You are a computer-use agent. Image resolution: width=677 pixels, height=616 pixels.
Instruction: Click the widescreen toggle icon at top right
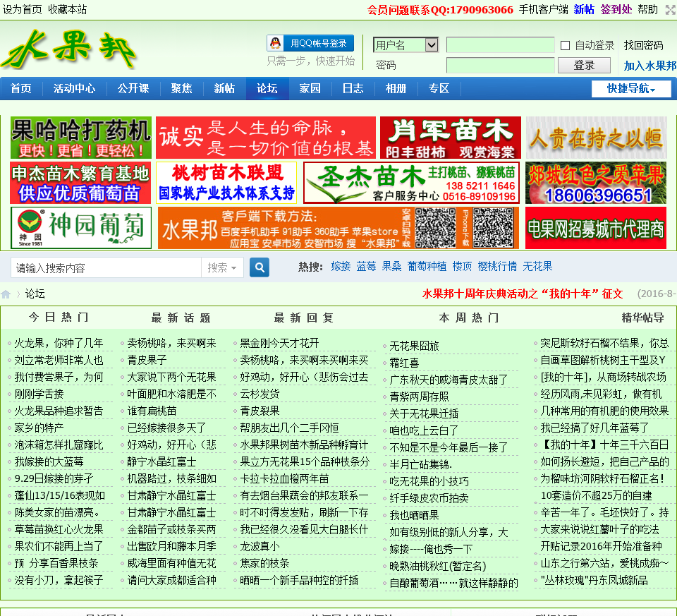[x=670, y=9]
